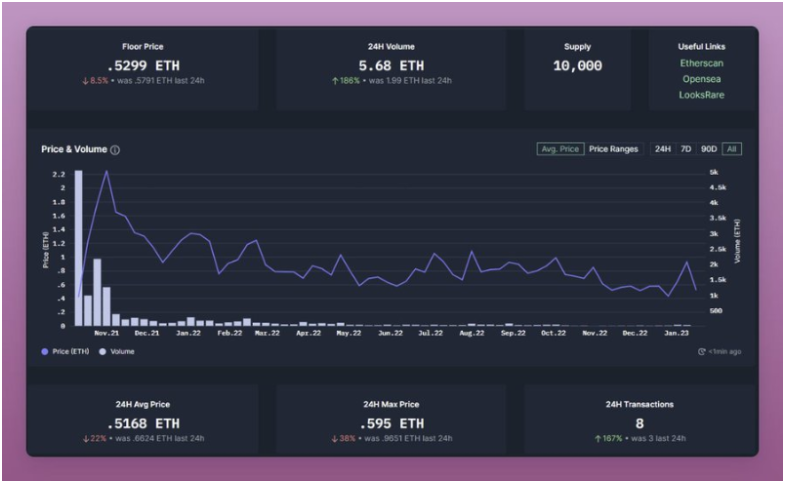Click the red 8.5% floor price change
788x483 pixels.
[95, 80]
